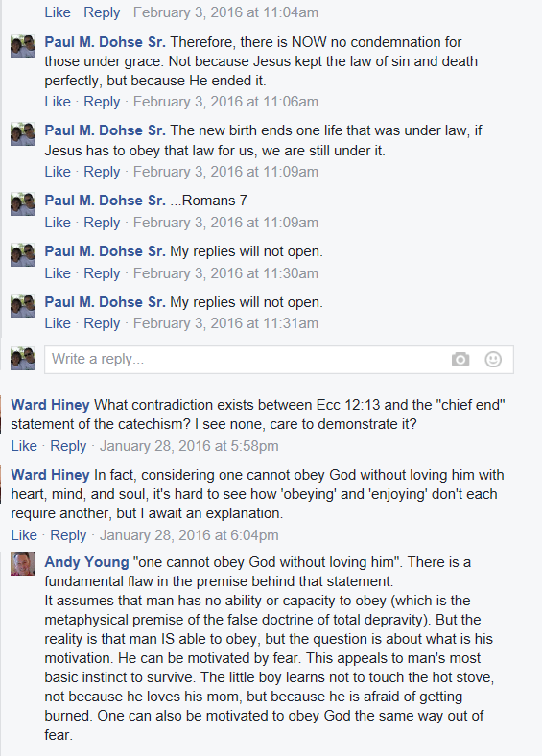Viewport: 542px width, 756px height.
Task: Attach a photo using camera icon
Action: click(460, 359)
